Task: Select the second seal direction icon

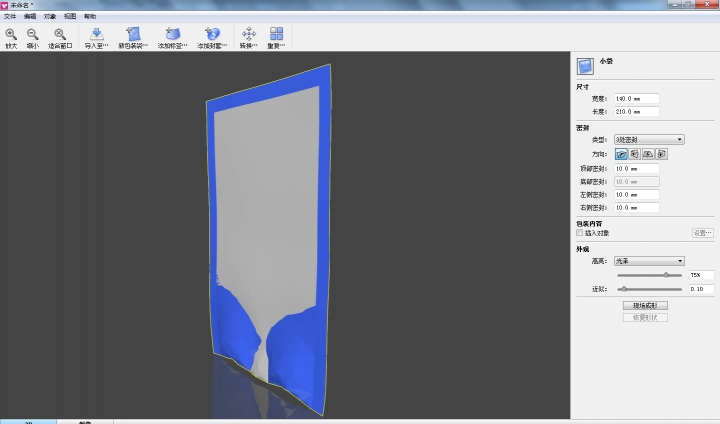Action: [x=635, y=154]
